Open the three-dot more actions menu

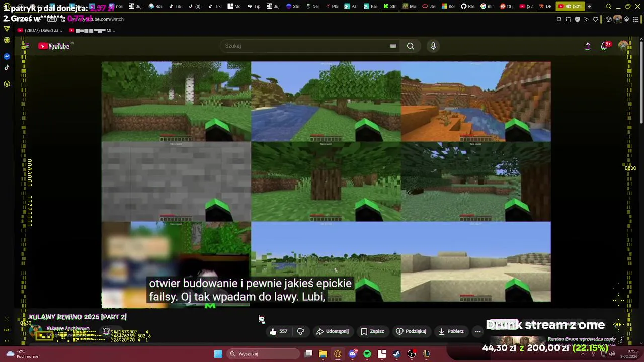(x=478, y=331)
